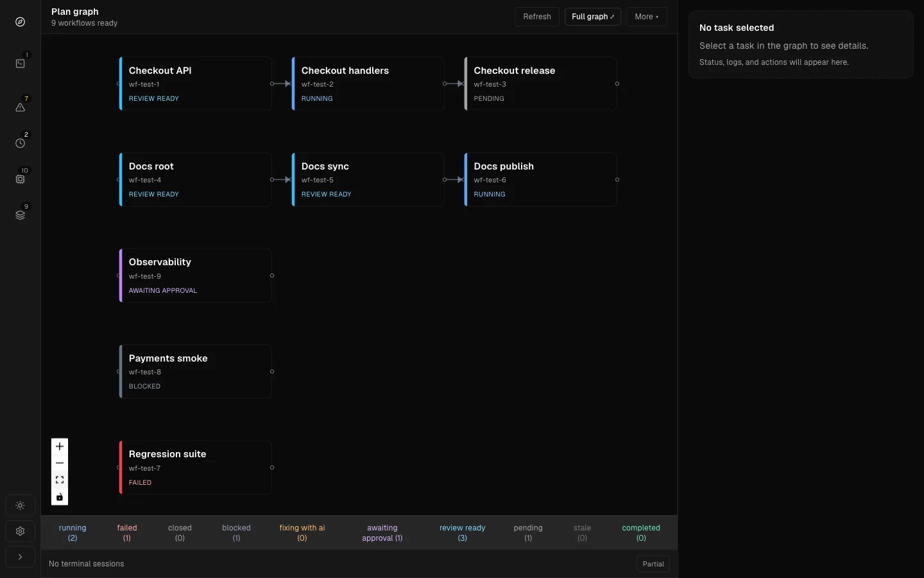Screen dimensions: 924x578
Task: Click the Payments smoke node's right connector handle
Action: (x=272, y=372)
